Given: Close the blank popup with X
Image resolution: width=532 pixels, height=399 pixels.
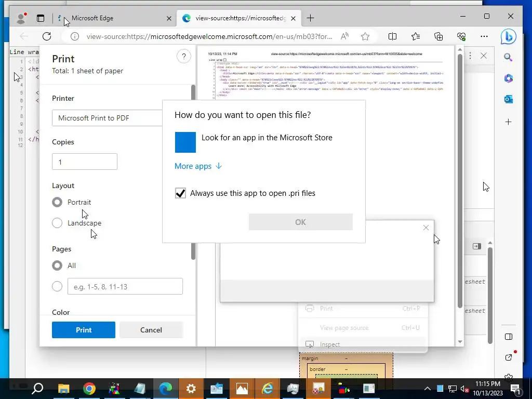Looking at the screenshot, I should (426, 228).
